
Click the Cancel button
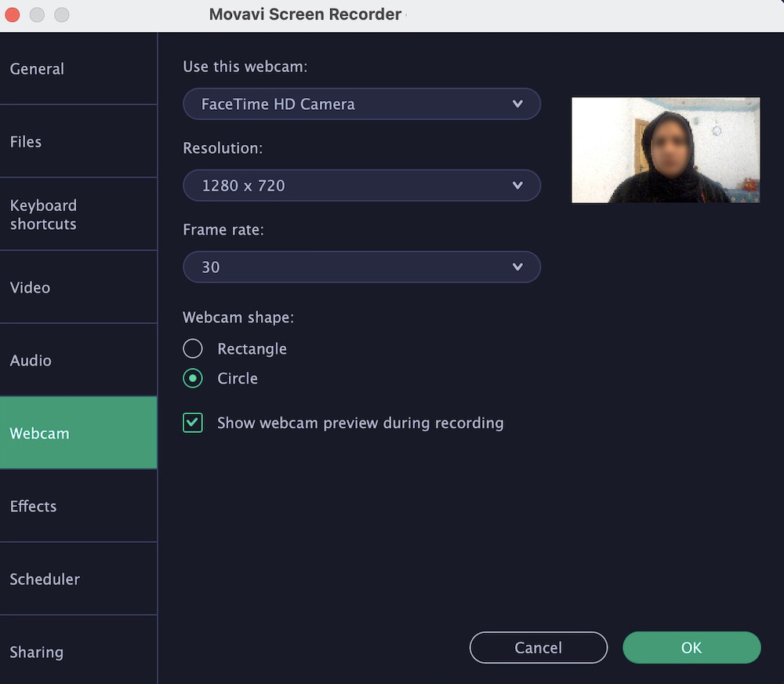(x=539, y=647)
